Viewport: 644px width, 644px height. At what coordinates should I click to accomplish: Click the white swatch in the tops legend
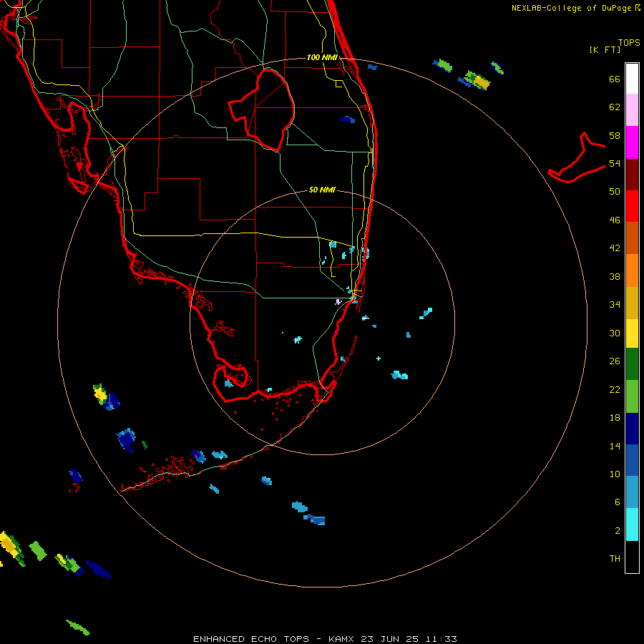point(632,79)
